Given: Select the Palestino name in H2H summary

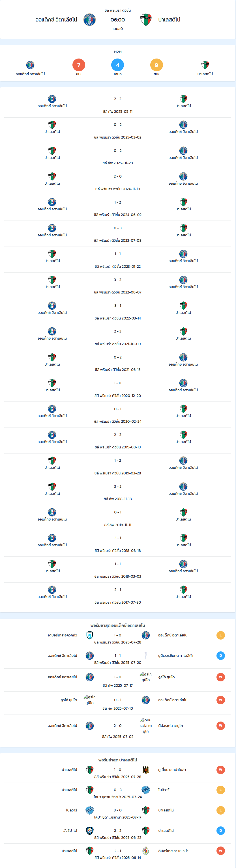Looking at the screenshot, I should (x=205, y=74).
